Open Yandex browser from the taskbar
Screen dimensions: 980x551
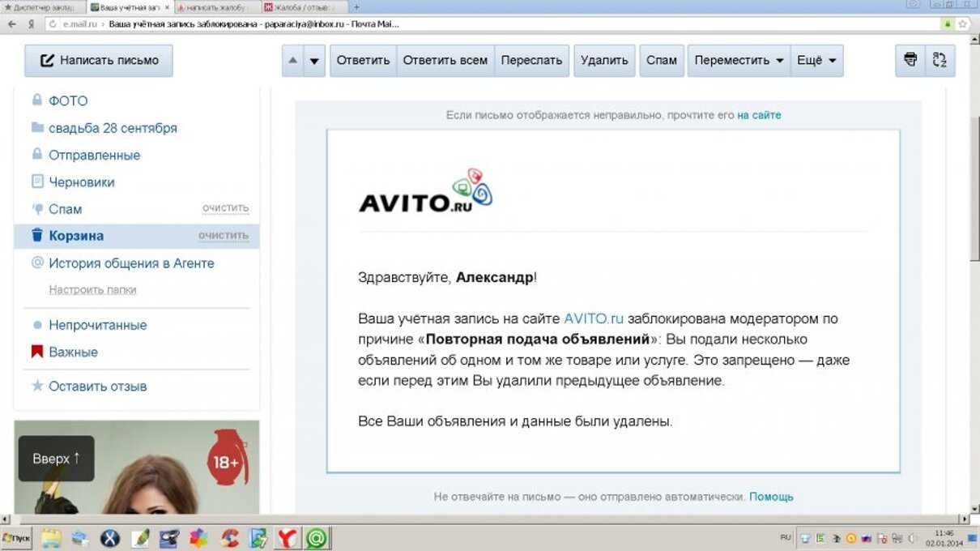click(x=288, y=538)
